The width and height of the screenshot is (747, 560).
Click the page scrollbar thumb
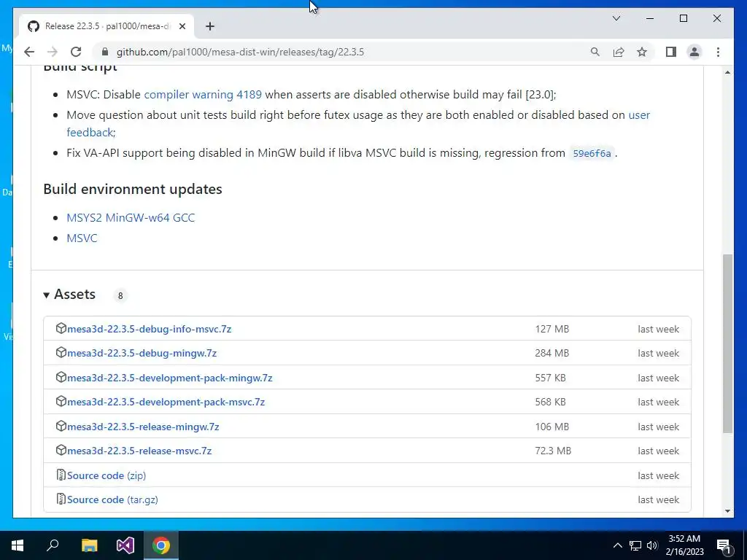(x=727, y=343)
